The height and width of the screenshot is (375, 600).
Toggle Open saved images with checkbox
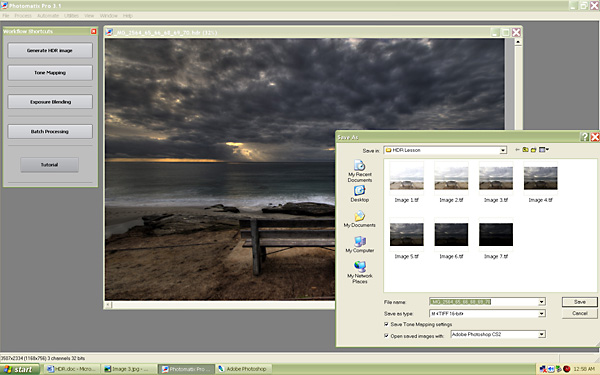386,336
